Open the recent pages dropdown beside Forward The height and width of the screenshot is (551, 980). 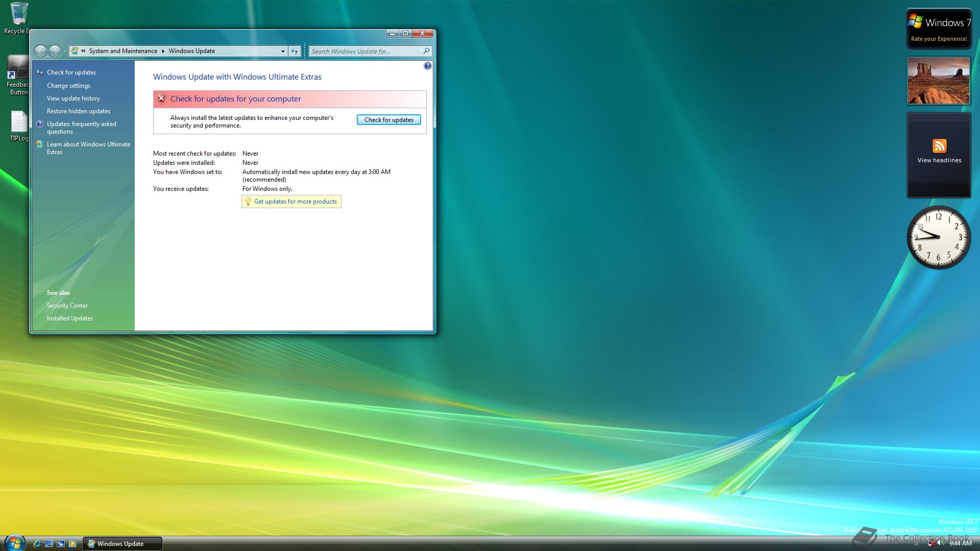click(65, 52)
